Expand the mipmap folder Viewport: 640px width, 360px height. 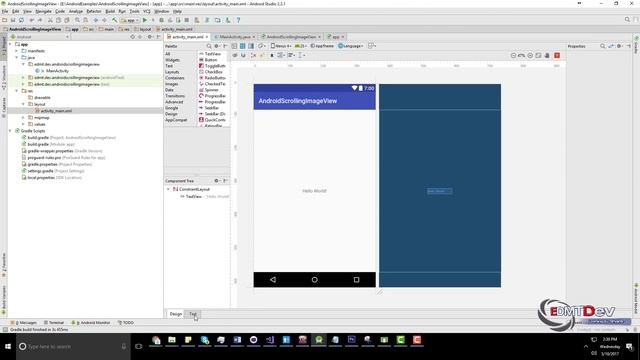click(x=23, y=118)
